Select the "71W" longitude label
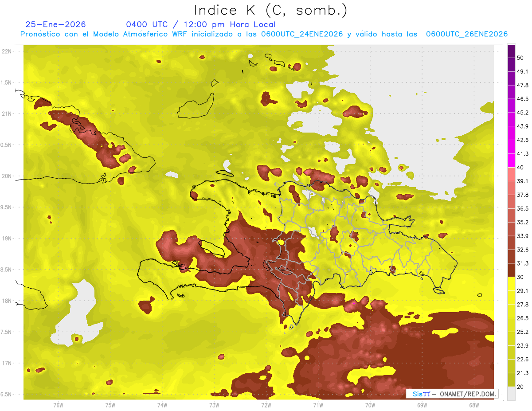 coord(318,405)
